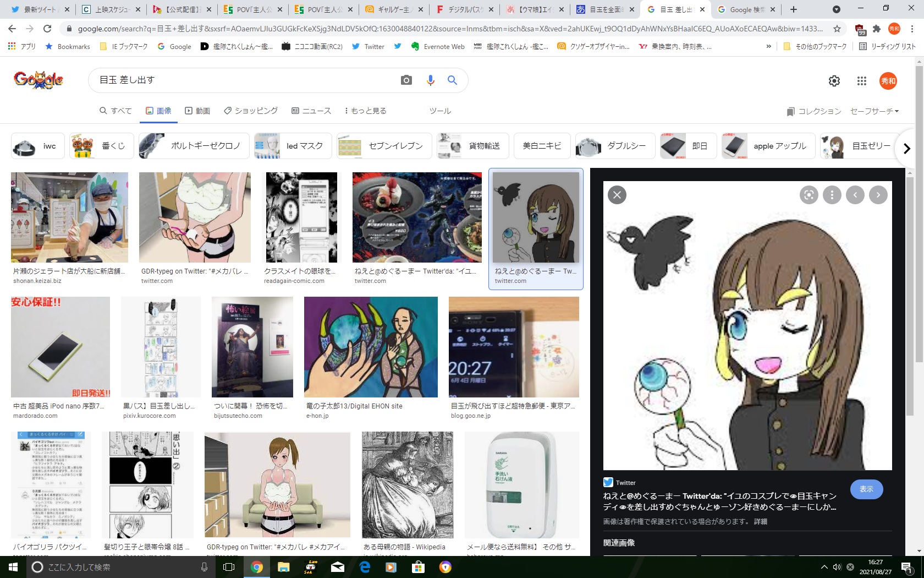The width and height of the screenshot is (924, 578).
Task: Open the iPod nano thumbnail from mardorado.com
Action: tap(61, 347)
